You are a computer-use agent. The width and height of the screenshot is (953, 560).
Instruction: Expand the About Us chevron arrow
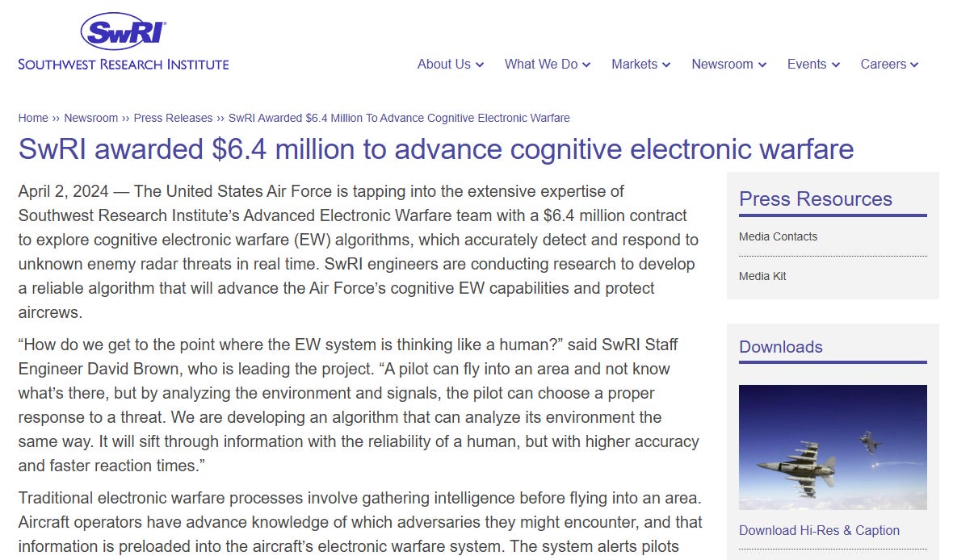click(480, 65)
